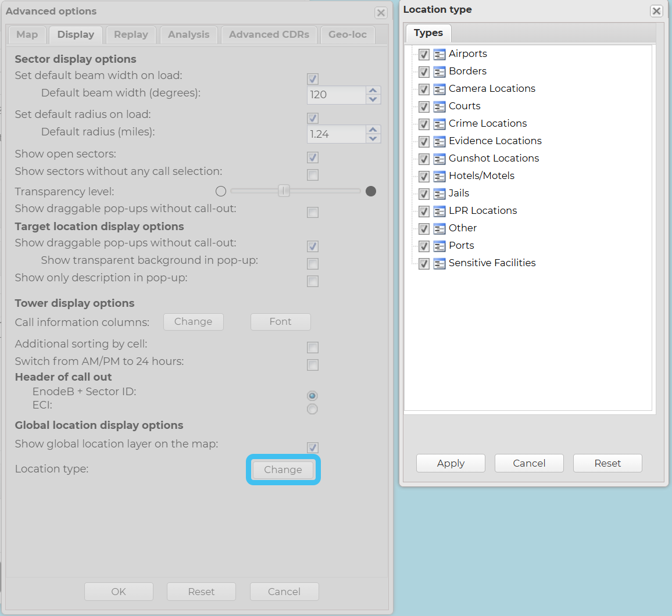Click the Borders type icon
The image size is (672, 616).
439,72
